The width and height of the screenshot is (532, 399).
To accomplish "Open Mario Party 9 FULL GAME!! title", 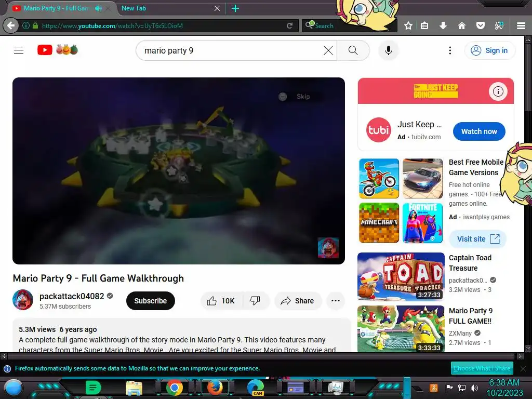I will pos(471,315).
